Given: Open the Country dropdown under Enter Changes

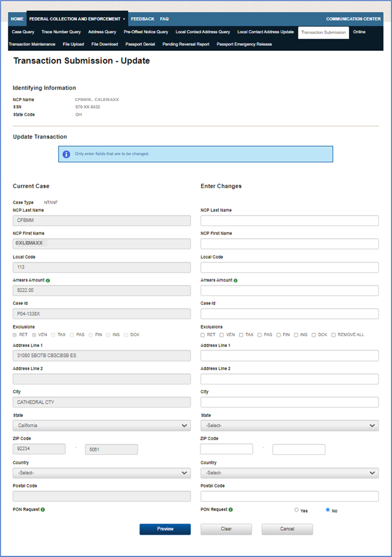Looking at the screenshot, I should coord(290,473).
